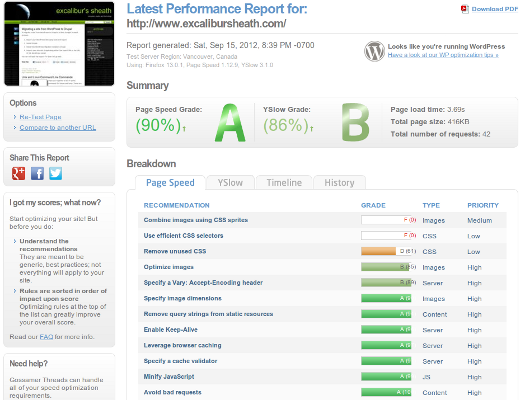Click Rules are sorted bullet heading
The image size is (525, 400).
[63, 295]
